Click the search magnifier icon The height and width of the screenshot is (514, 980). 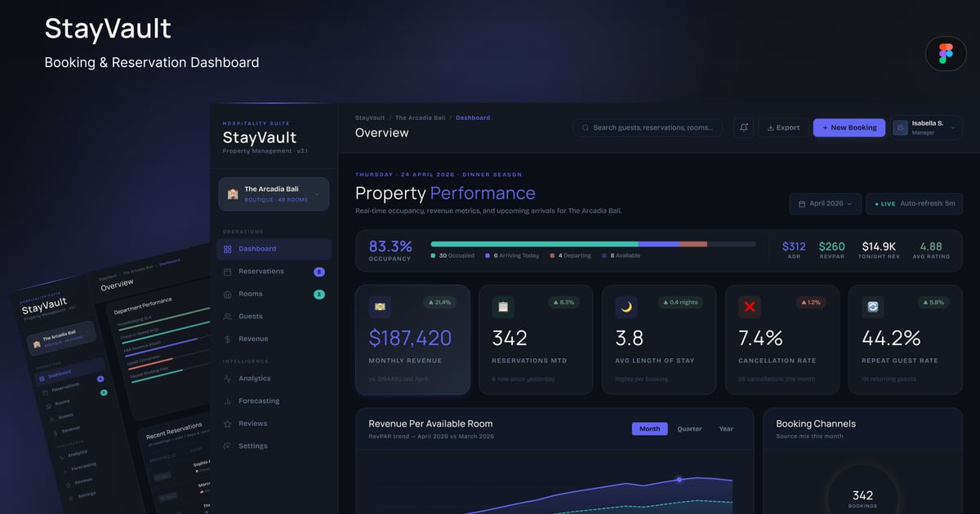coord(586,127)
